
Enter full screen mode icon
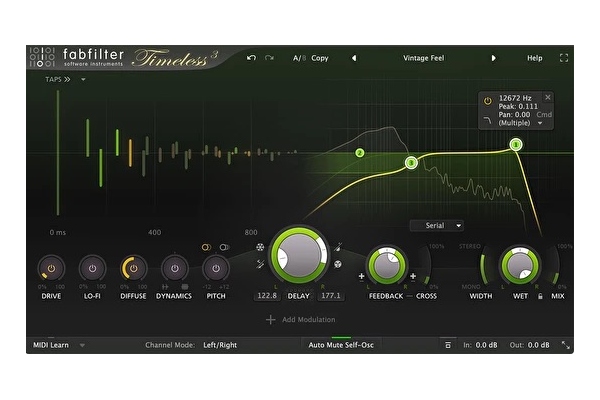pos(564,58)
